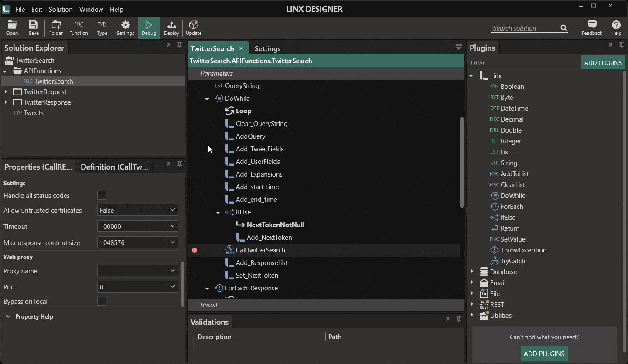Close the TwitterSearch editor tab
628x364 pixels.
[241, 48]
